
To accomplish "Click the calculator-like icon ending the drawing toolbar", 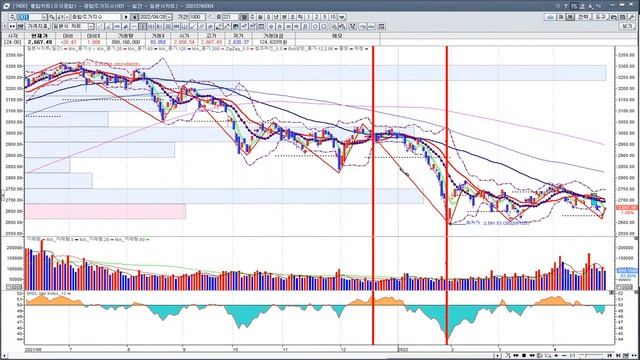I will point(381,26).
